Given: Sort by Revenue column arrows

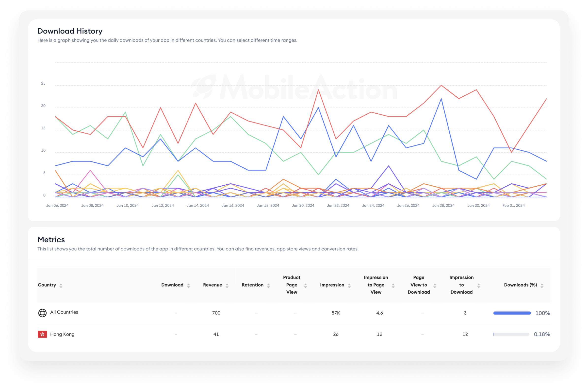Looking at the screenshot, I should click(x=227, y=286).
